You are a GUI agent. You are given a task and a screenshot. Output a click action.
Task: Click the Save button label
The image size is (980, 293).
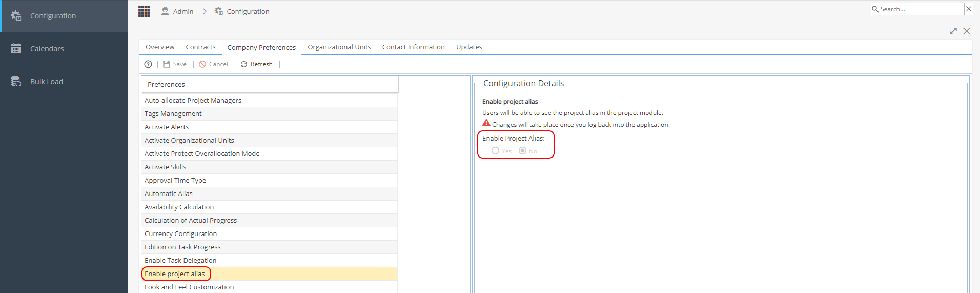click(180, 64)
